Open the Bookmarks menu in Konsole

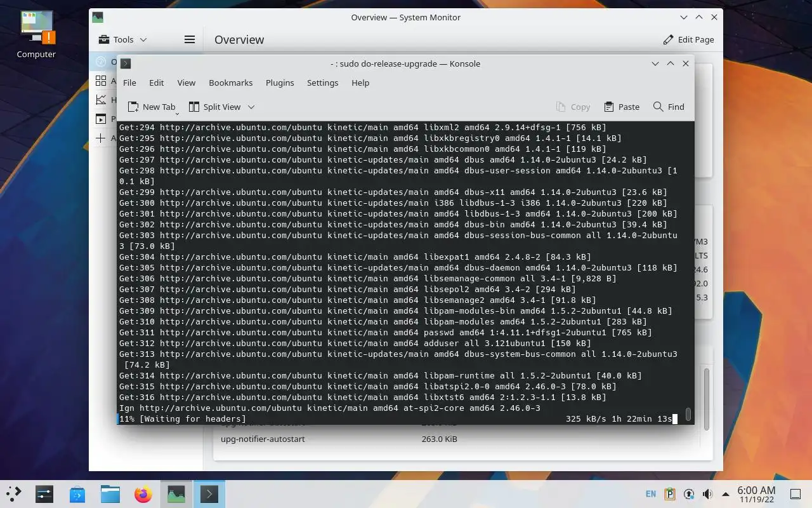pyautogui.click(x=230, y=83)
